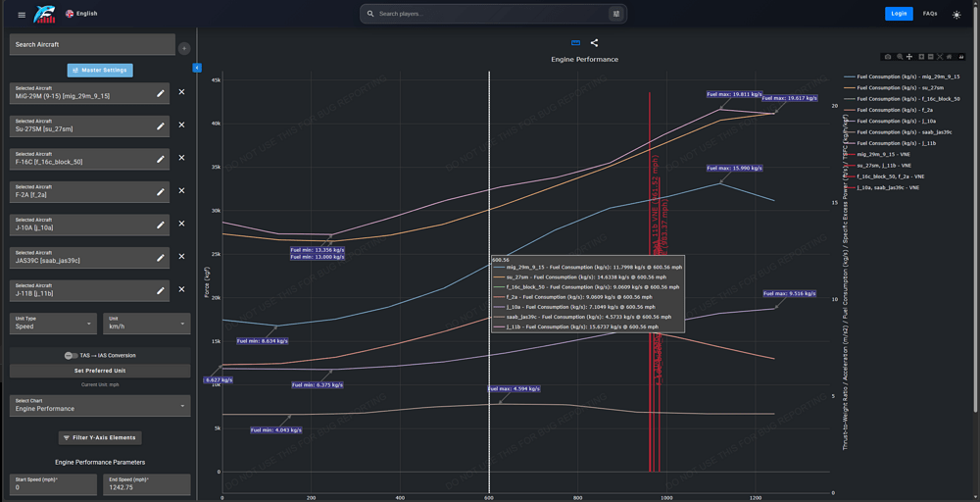The width and height of the screenshot is (980, 502).
Task: Download plot as image via camera icon
Action: click(888, 57)
